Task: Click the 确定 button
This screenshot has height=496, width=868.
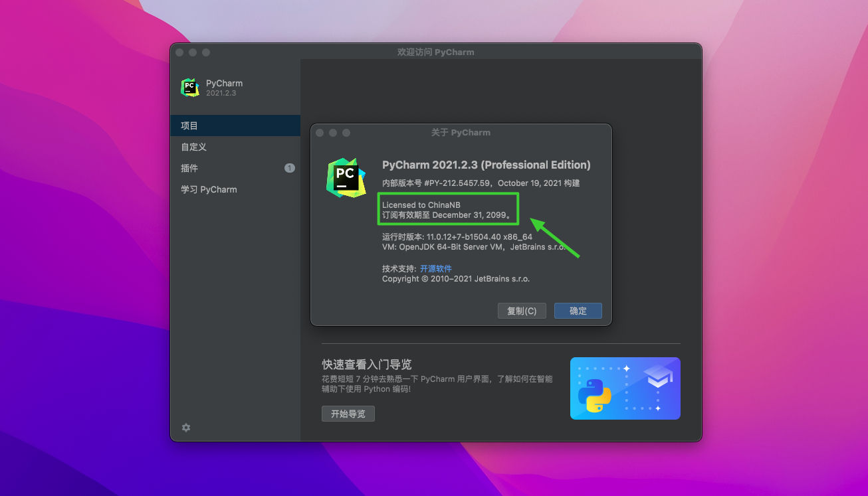Action: 578,311
